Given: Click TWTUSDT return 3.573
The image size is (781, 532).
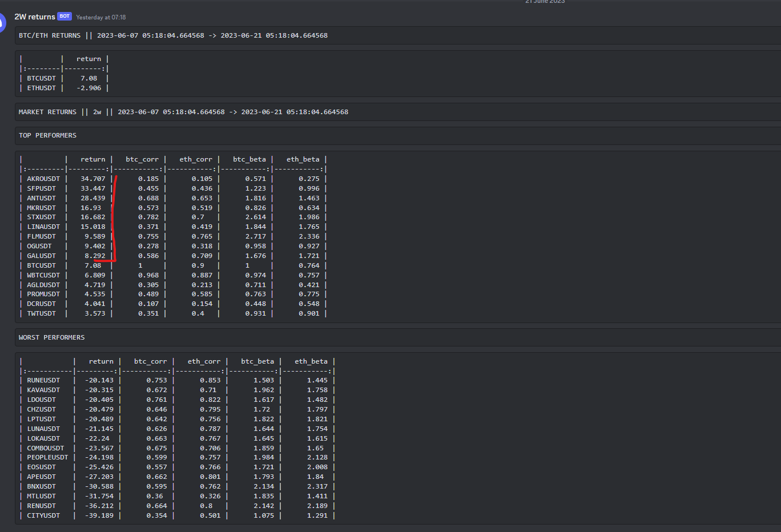Looking at the screenshot, I should 95,313.
